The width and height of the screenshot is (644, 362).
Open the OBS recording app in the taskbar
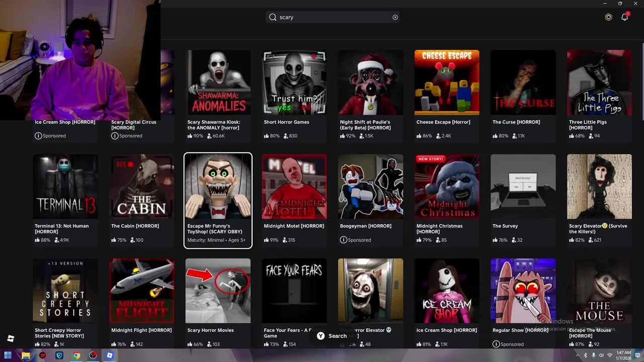93,355
